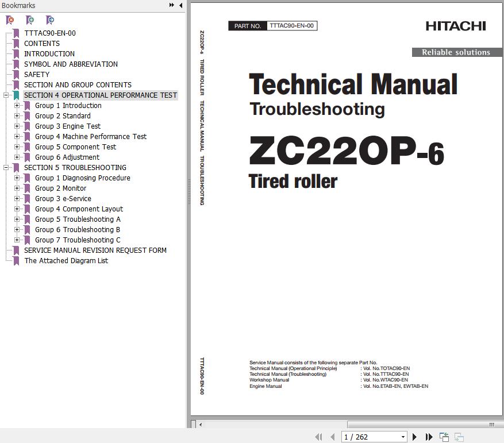Expand Group 4 Machine Performance Test
Screen dimensions: 504x443
[17, 137]
